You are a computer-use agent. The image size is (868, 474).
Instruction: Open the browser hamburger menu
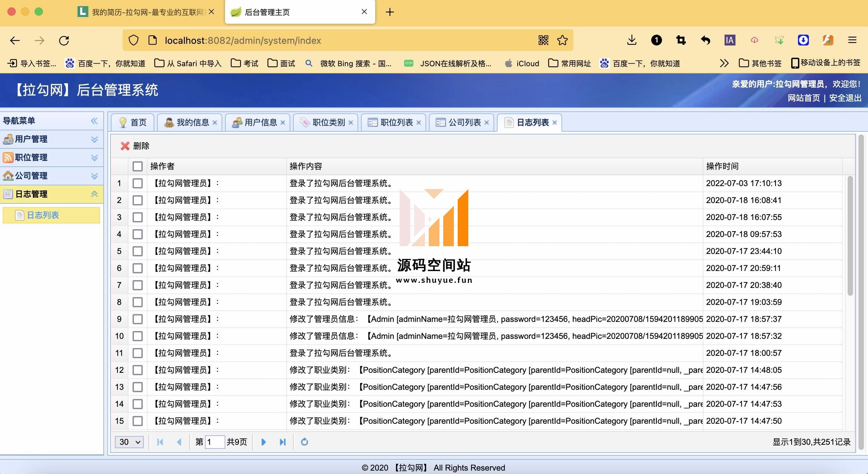point(852,40)
